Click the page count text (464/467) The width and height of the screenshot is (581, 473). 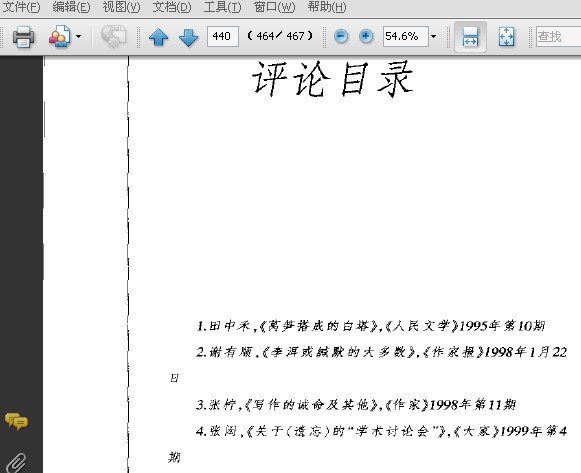280,36
